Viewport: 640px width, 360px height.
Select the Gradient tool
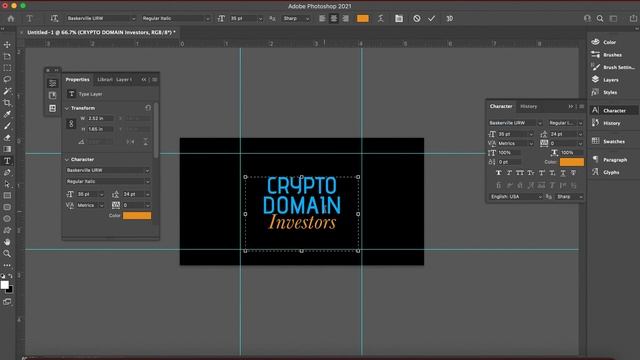(7, 149)
